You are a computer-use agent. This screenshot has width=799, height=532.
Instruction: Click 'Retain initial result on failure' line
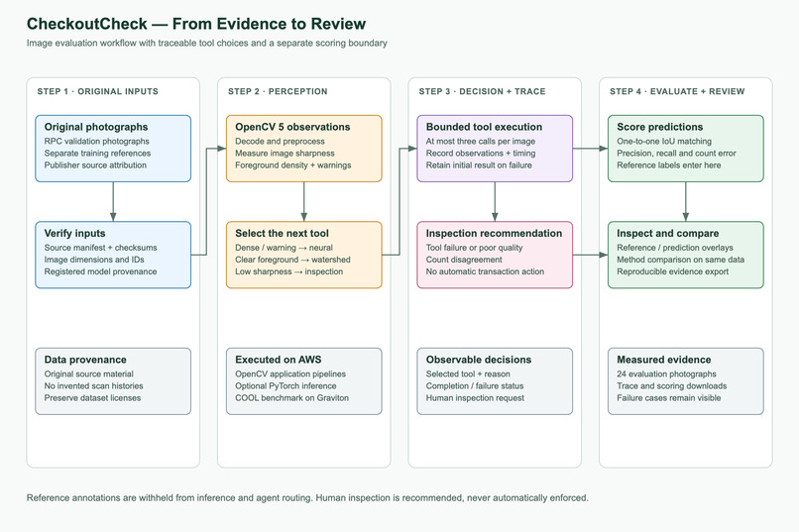479,164
